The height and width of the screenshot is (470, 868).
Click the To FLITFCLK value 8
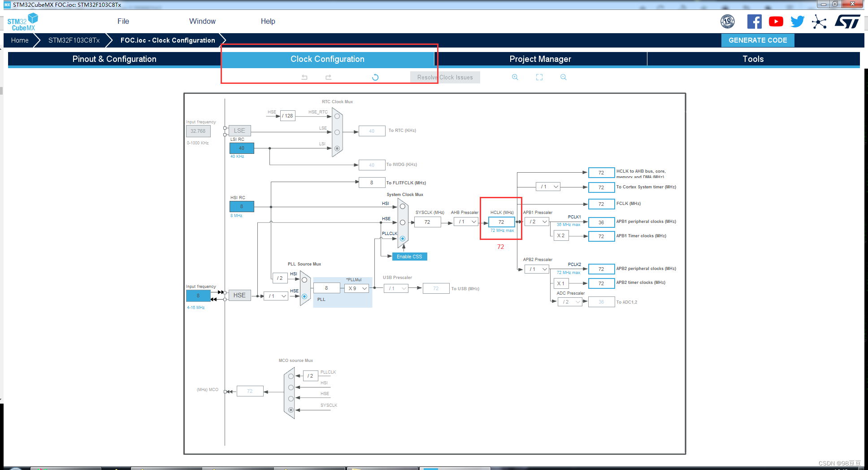point(372,183)
